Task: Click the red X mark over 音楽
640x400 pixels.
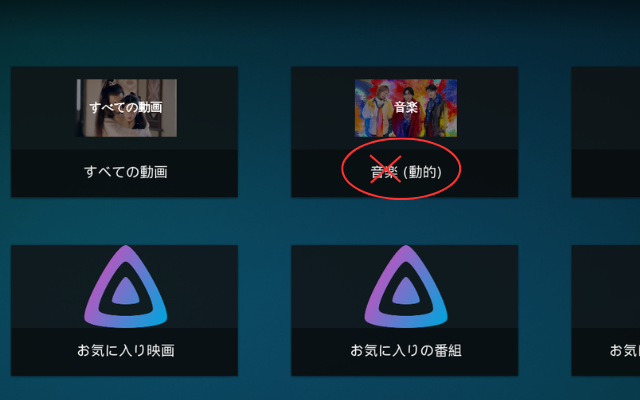Action: coord(385,169)
